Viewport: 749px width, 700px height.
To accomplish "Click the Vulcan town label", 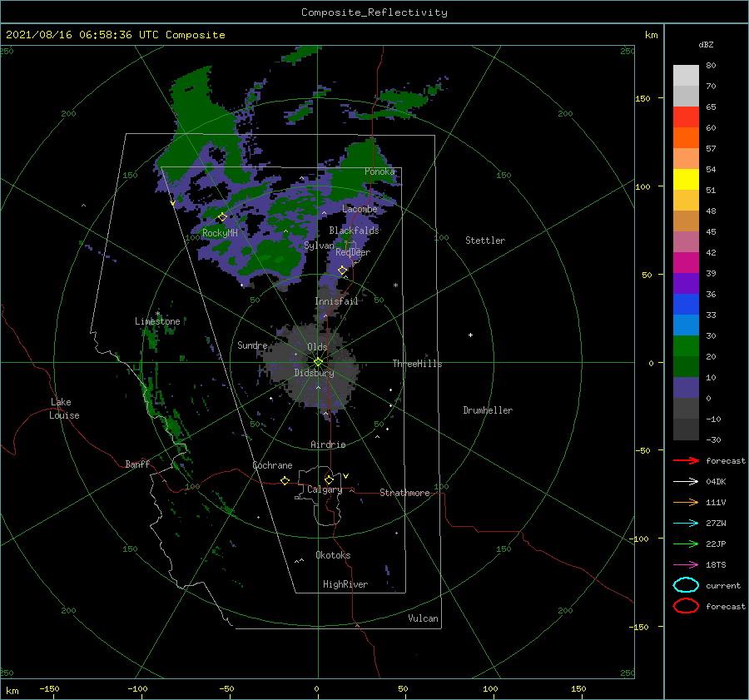I will pos(423,618).
